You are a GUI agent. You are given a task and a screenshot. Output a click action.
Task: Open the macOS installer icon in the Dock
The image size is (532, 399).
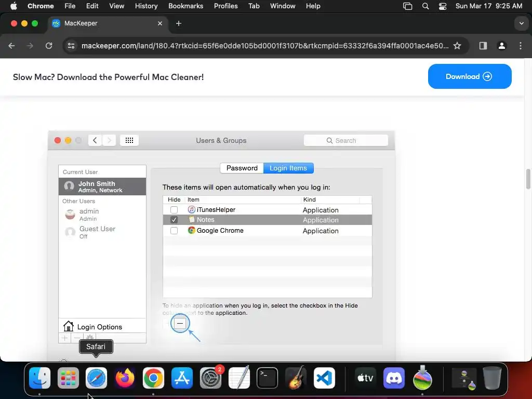coord(422,378)
